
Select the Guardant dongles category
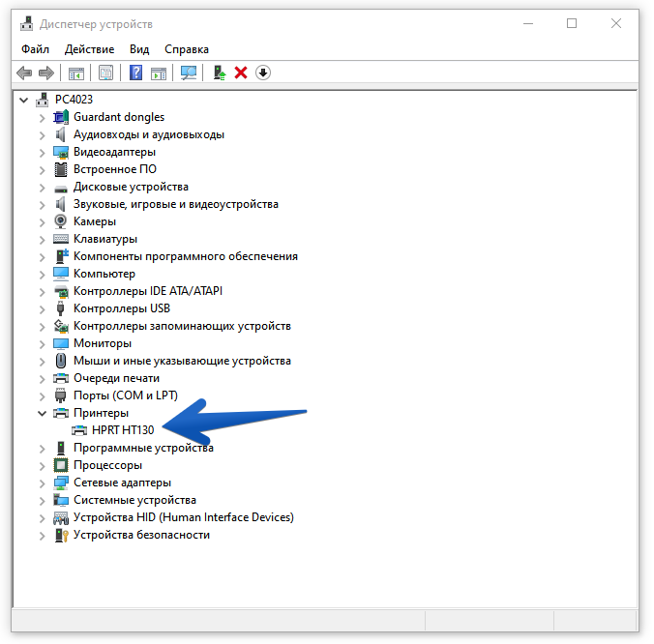click(x=118, y=117)
